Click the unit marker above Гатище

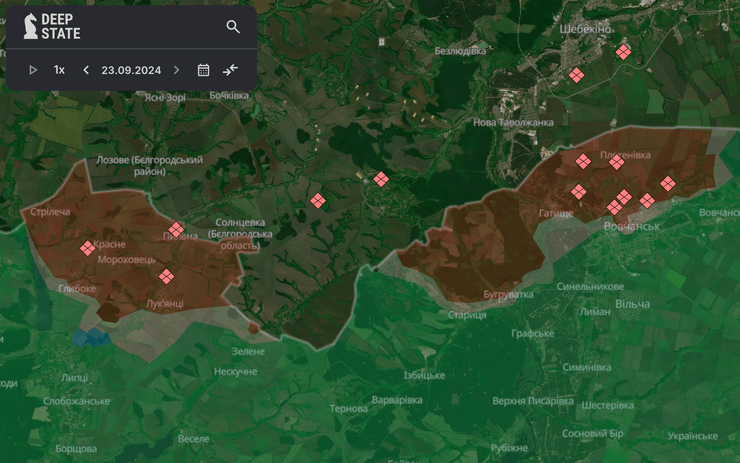click(579, 192)
